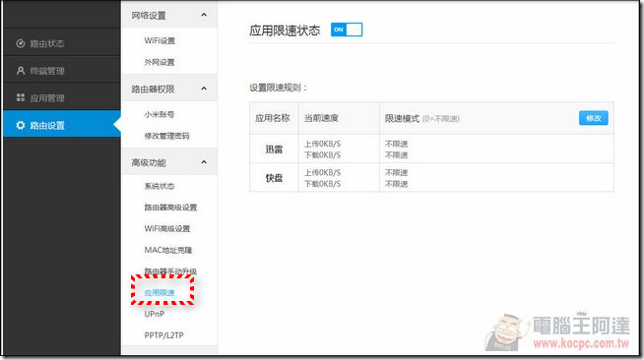This screenshot has width=644, height=360.
Task: Open 修改管理密码 page
Action: tap(166, 136)
